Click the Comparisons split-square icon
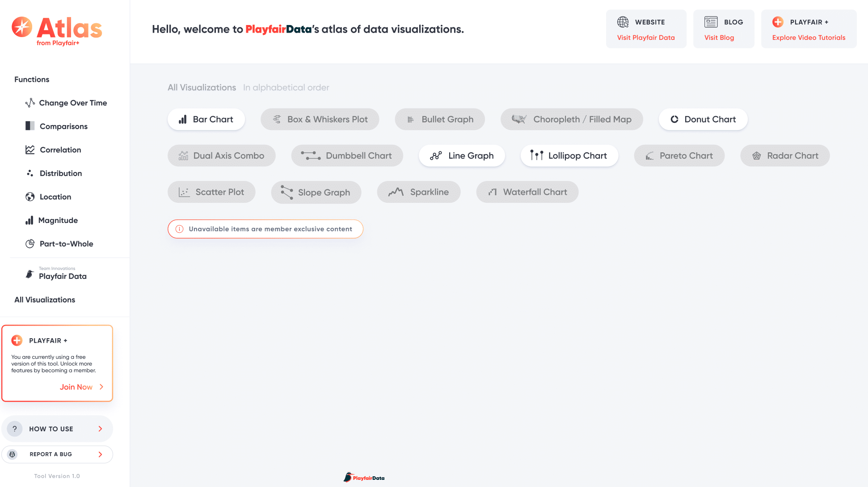Screen dimensions: 868x487 (x=30, y=126)
